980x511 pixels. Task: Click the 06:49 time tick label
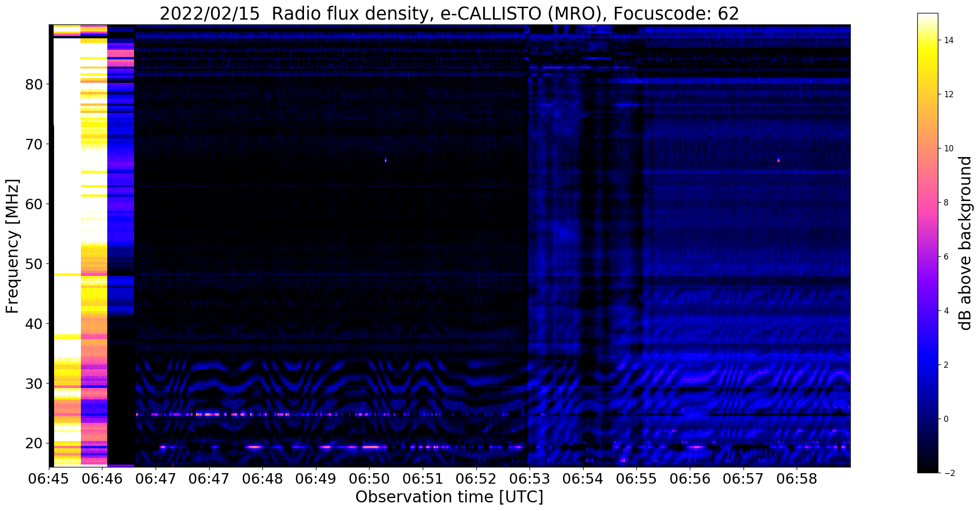[316, 478]
